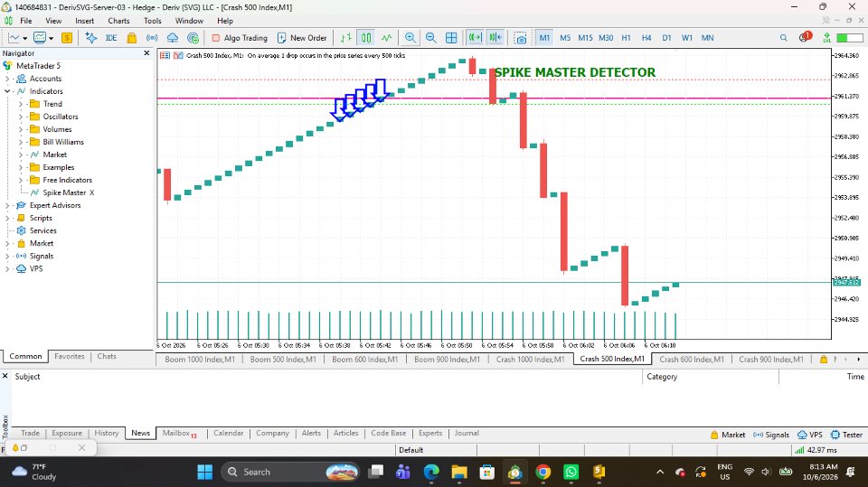Open the Charts menu
868x487 pixels.
(118, 21)
